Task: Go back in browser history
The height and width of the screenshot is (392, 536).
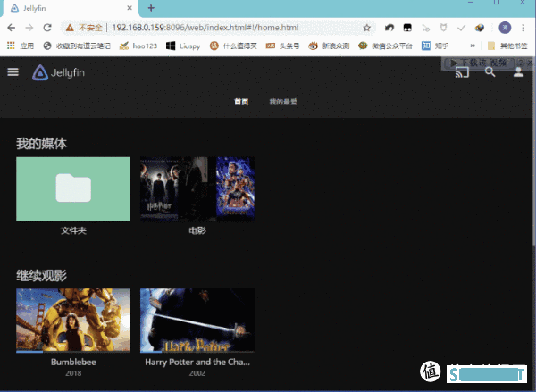Action: (x=12, y=28)
